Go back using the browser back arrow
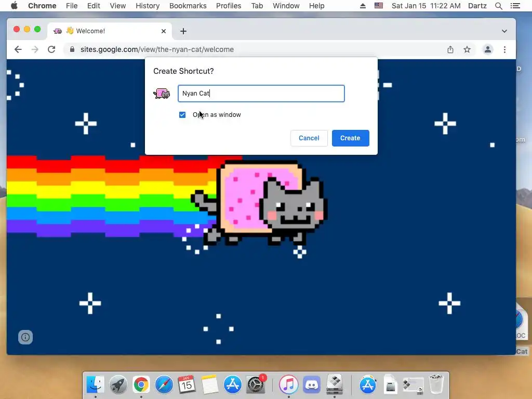This screenshot has width=532, height=399. tap(18, 49)
